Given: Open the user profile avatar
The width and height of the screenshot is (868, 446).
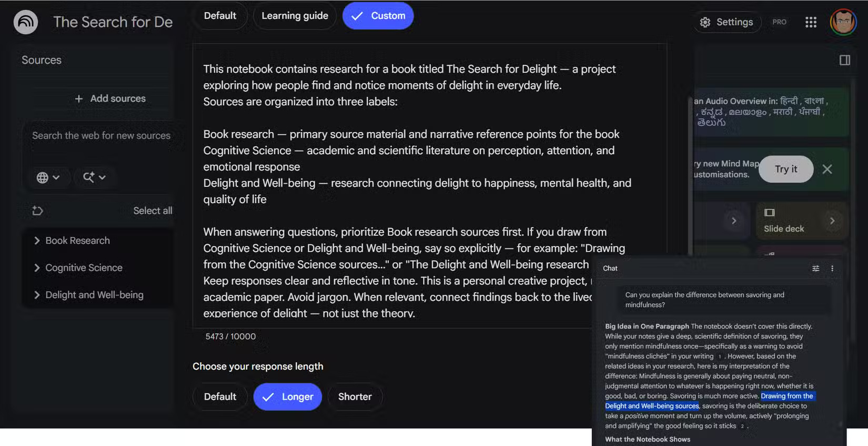Looking at the screenshot, I should click(x=843, y=22).
